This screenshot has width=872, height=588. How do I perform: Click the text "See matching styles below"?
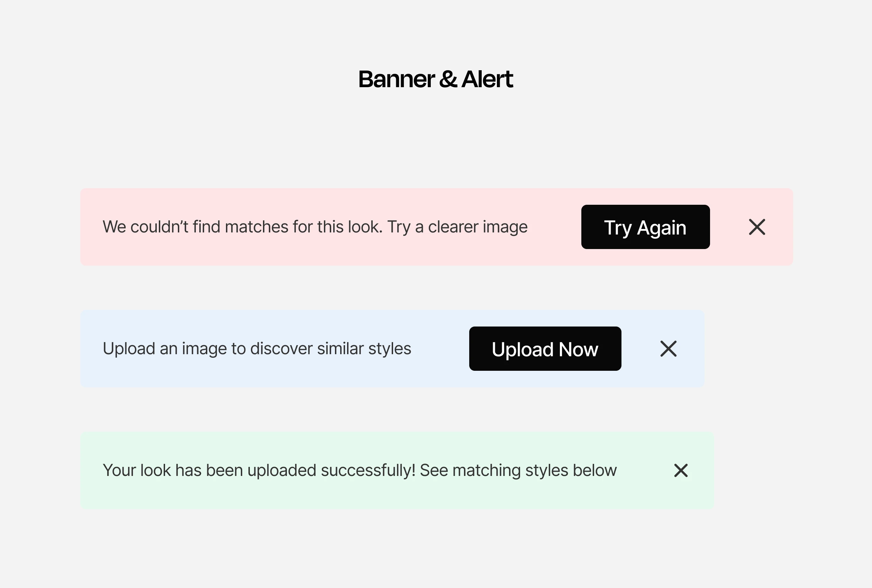(x=518, y=471)
